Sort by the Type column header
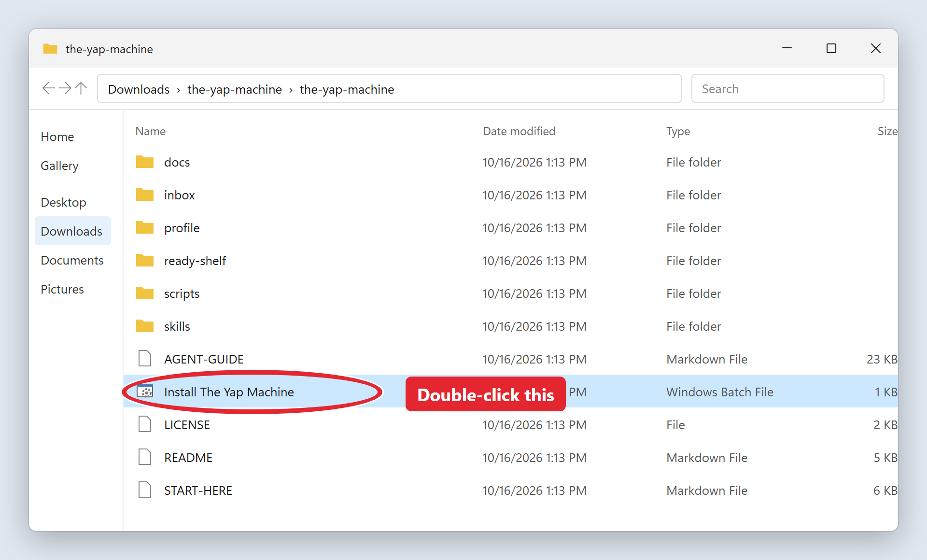The image size is (927, 560). pyautogui.click(x=678, y=131)
